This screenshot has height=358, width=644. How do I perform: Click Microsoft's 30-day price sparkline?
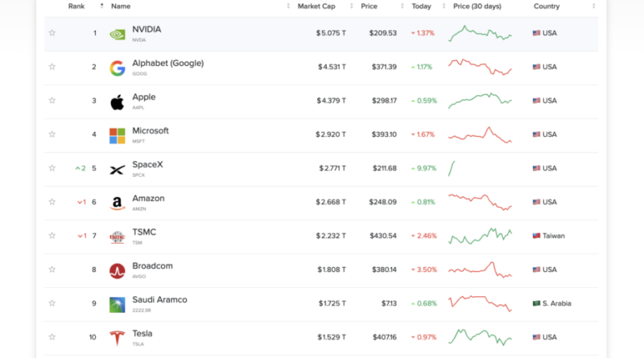[480, 134]
